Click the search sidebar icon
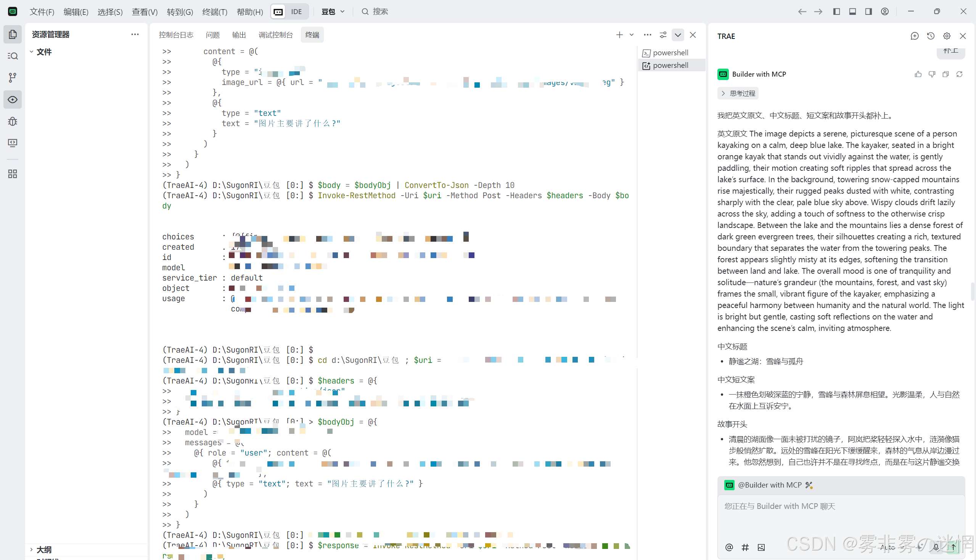The image size is (976, 560). (x=12, y=56)
